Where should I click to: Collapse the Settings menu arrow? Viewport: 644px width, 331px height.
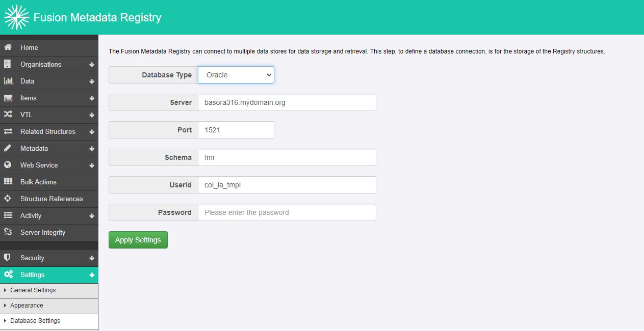[x=92, y=275]
